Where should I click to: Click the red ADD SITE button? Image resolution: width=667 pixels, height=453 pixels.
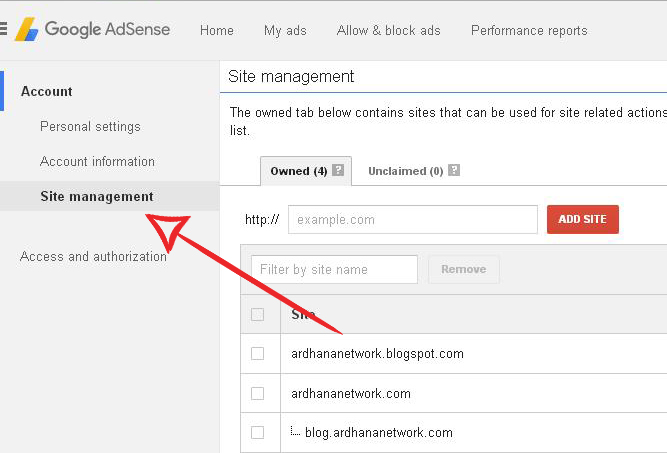[x=582, y=219]
